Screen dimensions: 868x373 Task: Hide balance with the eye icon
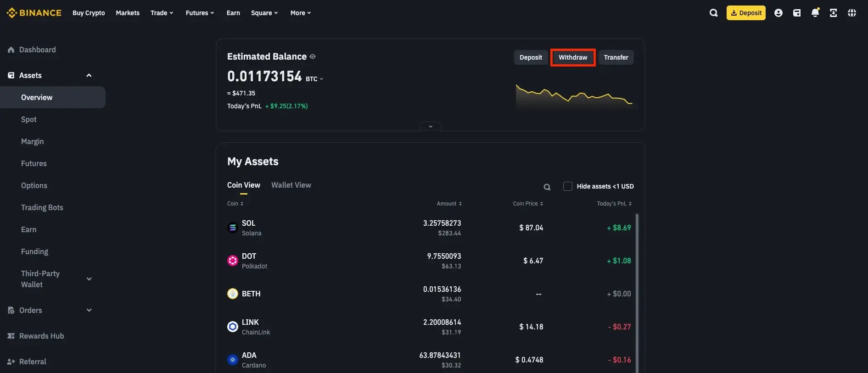pyautogui.click(x=313, y=56)
